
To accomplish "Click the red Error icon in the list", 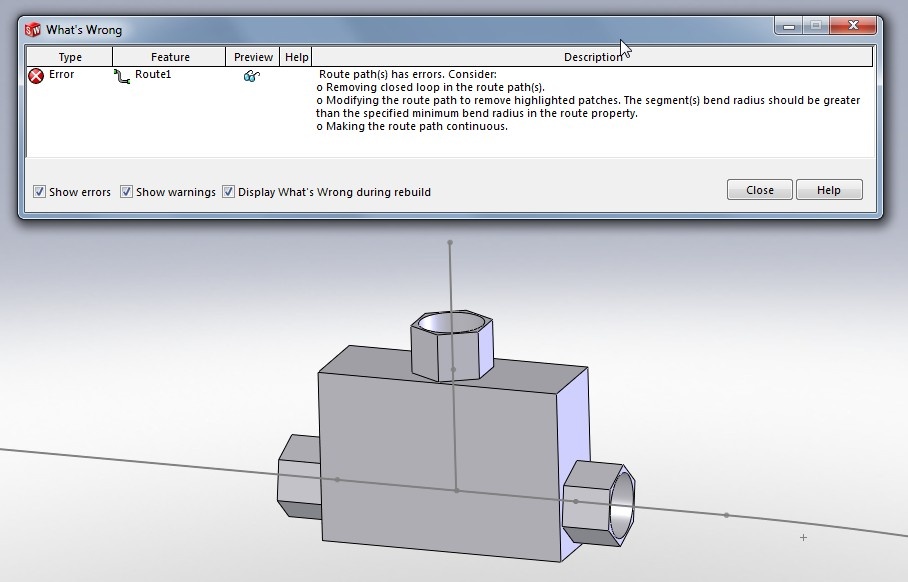I will pos(36,76).
